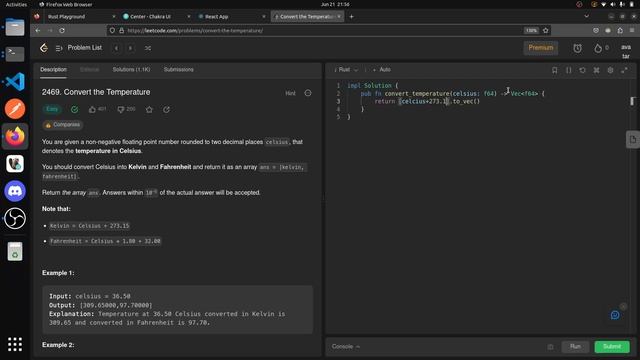Click the format code braces icon
The width and height of the screenshot is (640, 360).
point(568,70)
